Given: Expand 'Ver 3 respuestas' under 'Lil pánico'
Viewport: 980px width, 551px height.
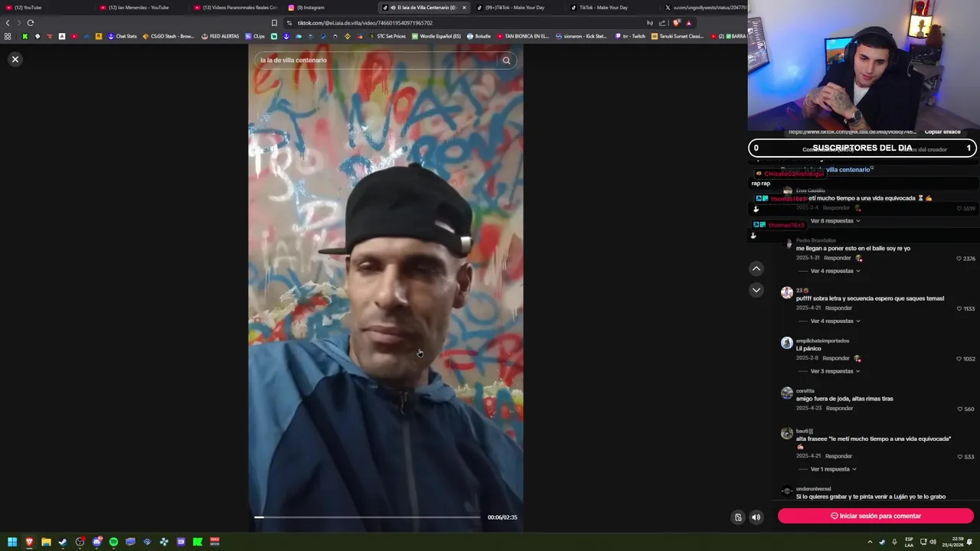Looking at the screenshot, I should click(x=835, y=371).
